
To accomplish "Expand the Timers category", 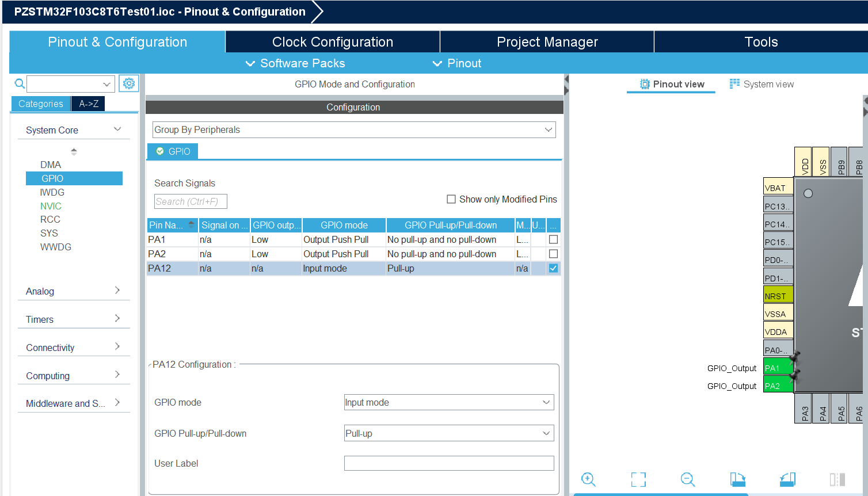I will [117, 319].
